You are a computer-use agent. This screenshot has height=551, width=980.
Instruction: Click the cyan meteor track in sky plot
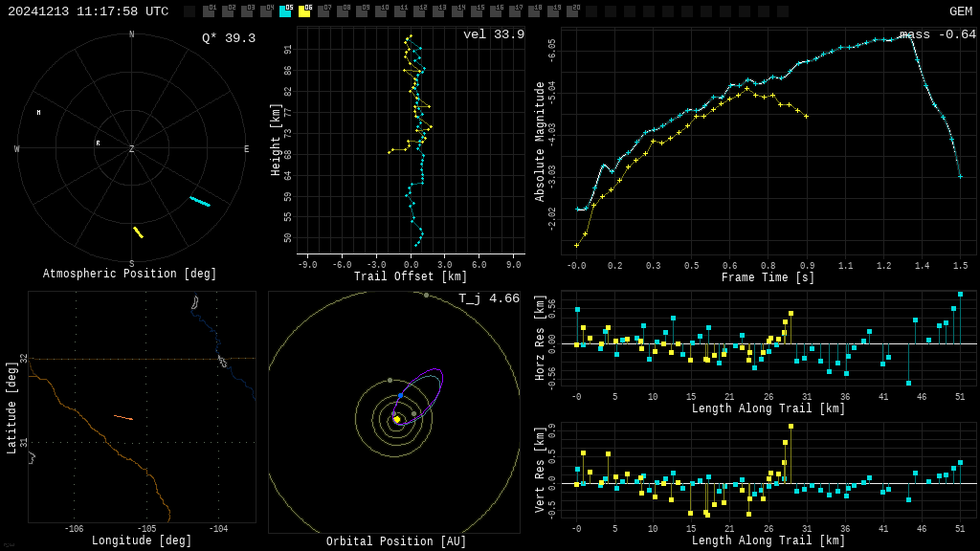click(200, 201)
